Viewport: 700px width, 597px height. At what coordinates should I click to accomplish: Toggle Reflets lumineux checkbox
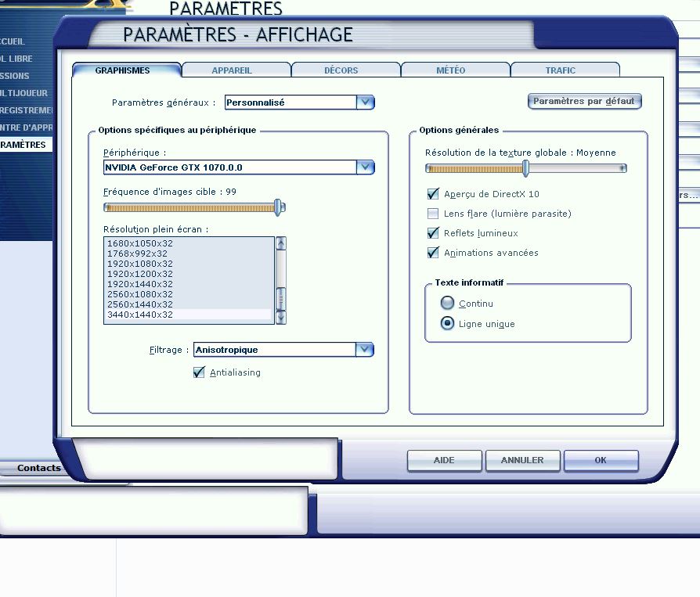(433, 233)
